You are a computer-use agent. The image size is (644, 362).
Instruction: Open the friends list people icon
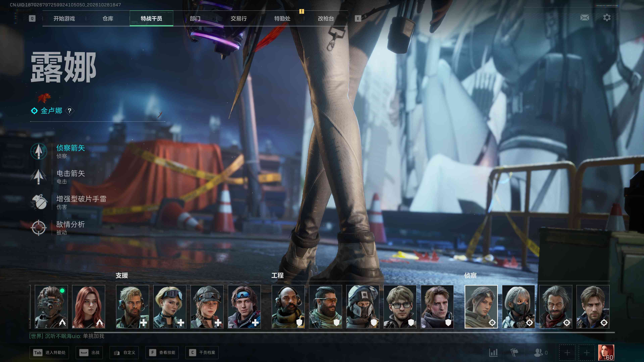[538, 352]
